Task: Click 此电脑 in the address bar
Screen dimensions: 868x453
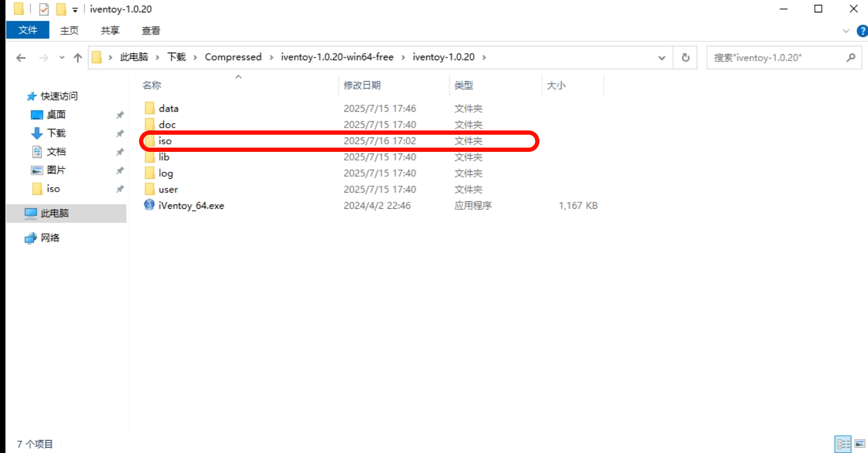Action: click(x=134, y=57)
